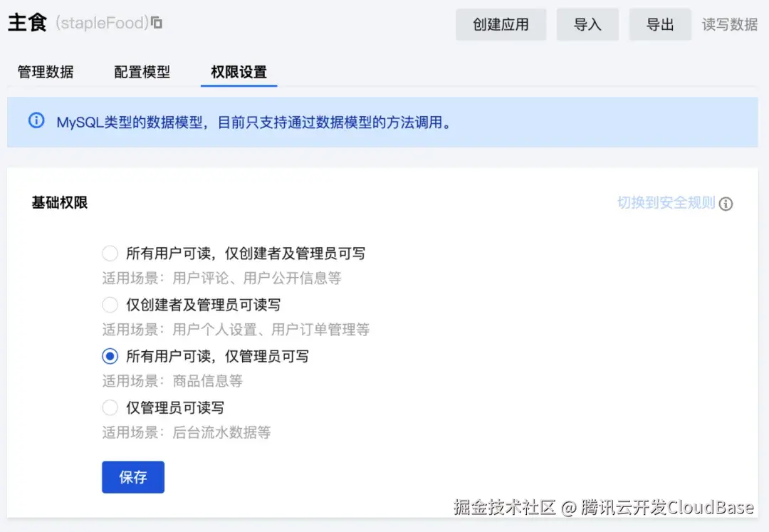Image resolution: width=769 pixels, height=532 pixels.
Task: Click the 创建应用 button
Action: pos(501,24)
